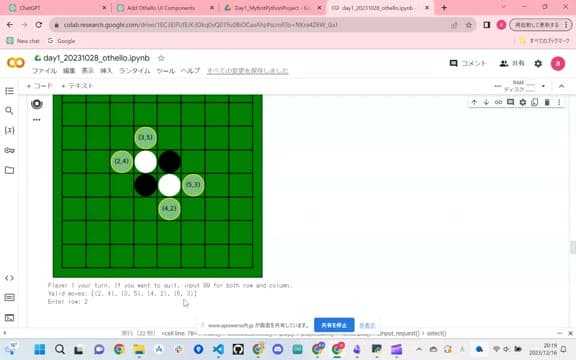Screen dimensions: 576x360
Task: Open the 挿入 menu
Action: click(106, 71)
